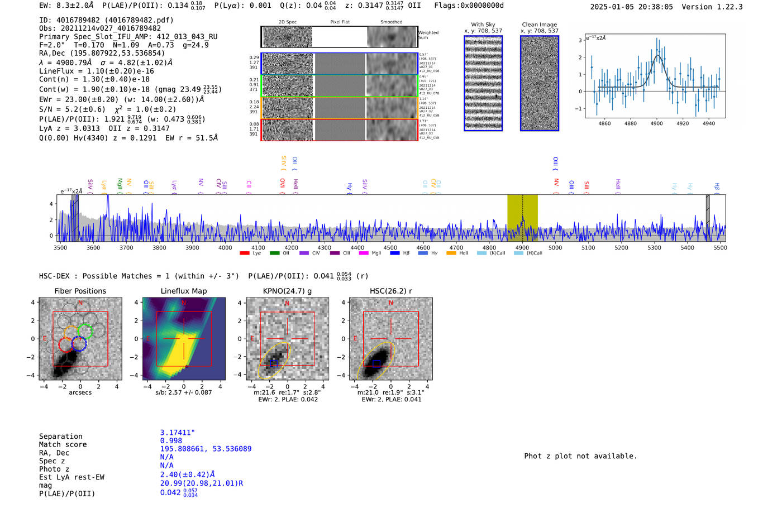Click Est LyA rest-EW '2.40(±0.42)Å'
The height and width of the screenshot is (532, 782).
pos(188,475)
